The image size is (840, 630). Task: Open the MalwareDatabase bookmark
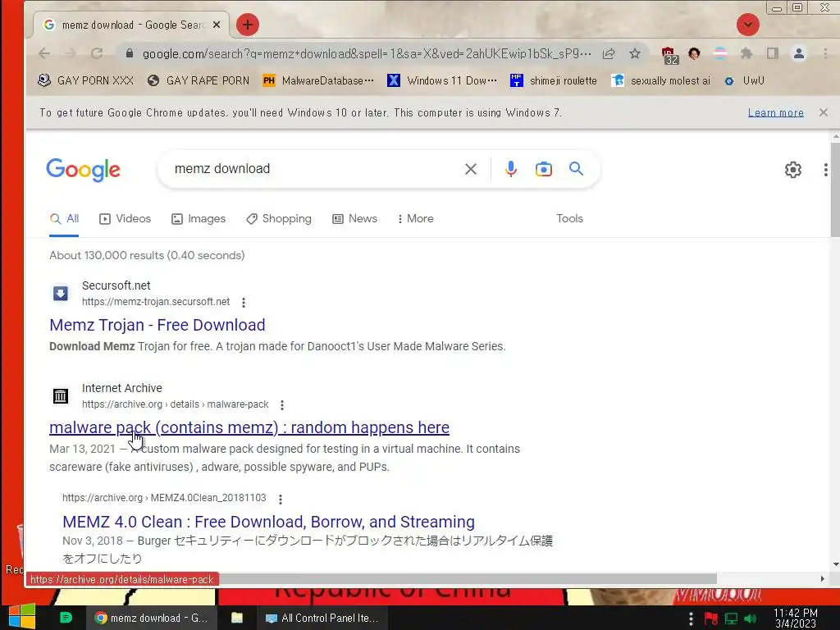coord(318,81)
